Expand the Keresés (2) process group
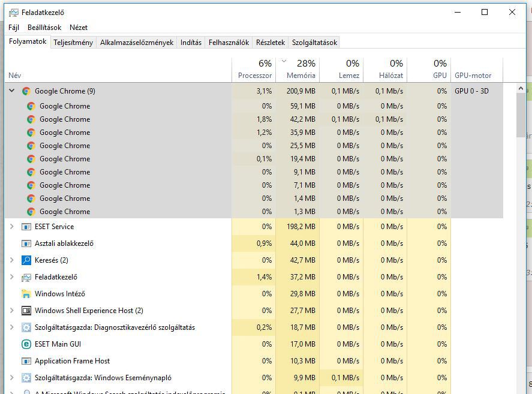 [x=11, y=260]
